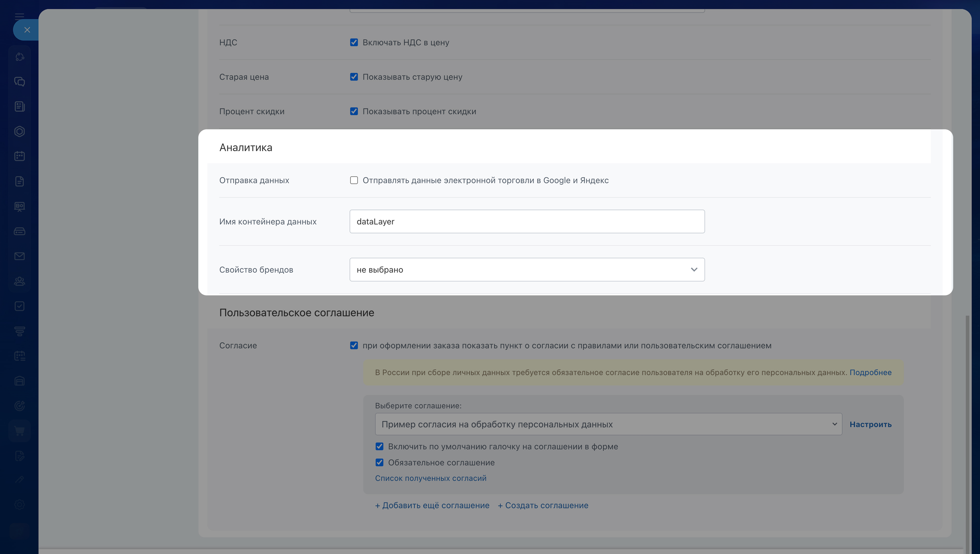Image resolution: width=980 pixels, height=554 pixels.
Task: Click the mail envelope sidebar icon
Action: coord(19,256)
